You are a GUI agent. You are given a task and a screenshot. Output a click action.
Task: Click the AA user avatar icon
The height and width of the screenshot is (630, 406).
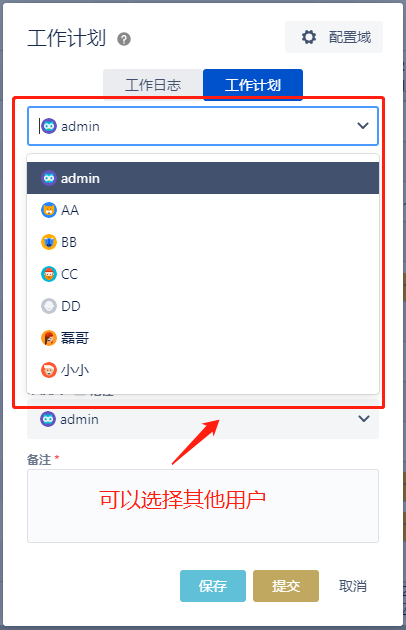pyautogui.click(x=49, y=210)
